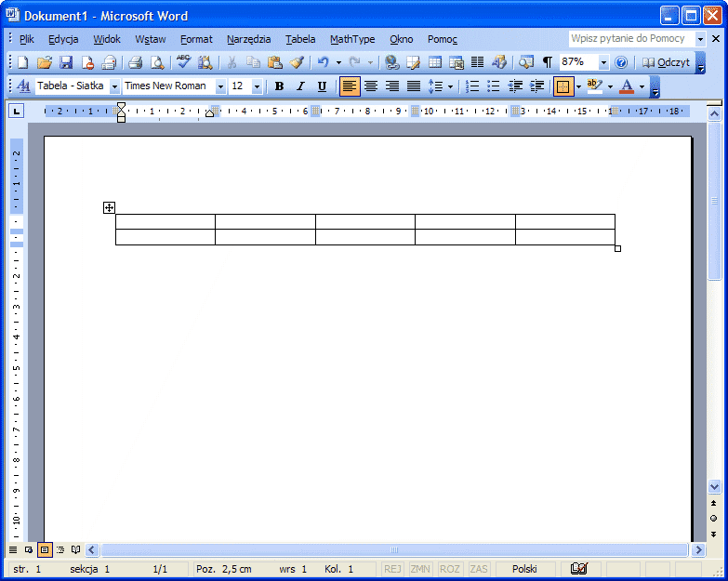
Task: Open the Print Preview icon
Action: click(157, 62)
